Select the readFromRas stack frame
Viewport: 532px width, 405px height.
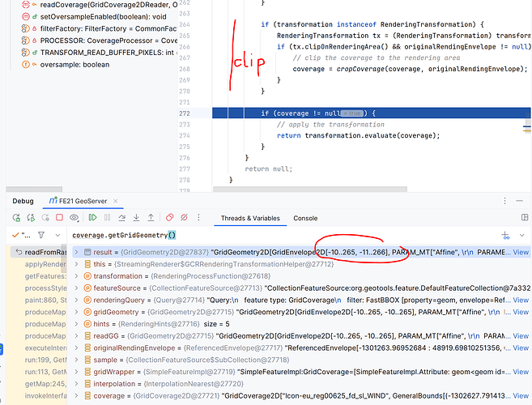click(39, 252)
